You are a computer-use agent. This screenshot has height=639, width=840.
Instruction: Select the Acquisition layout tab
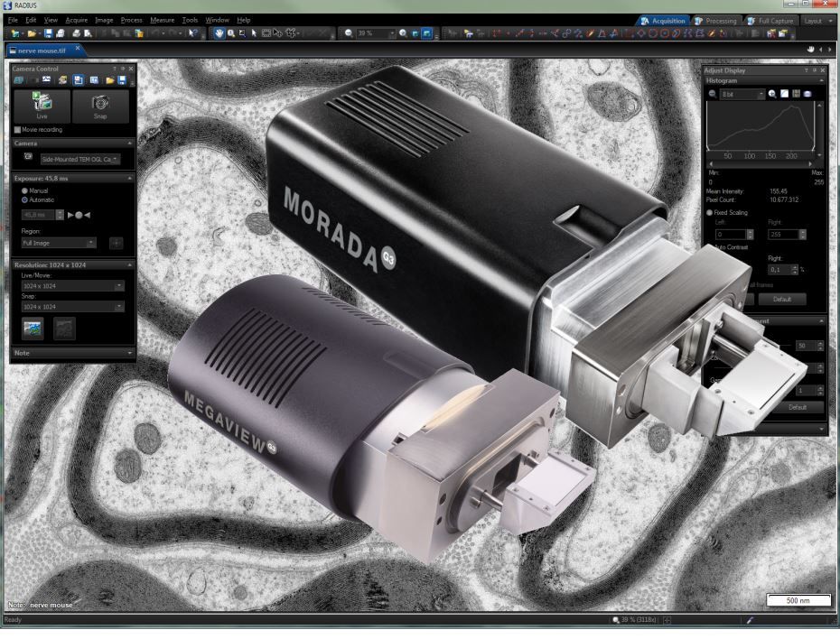tap(663, 21)
